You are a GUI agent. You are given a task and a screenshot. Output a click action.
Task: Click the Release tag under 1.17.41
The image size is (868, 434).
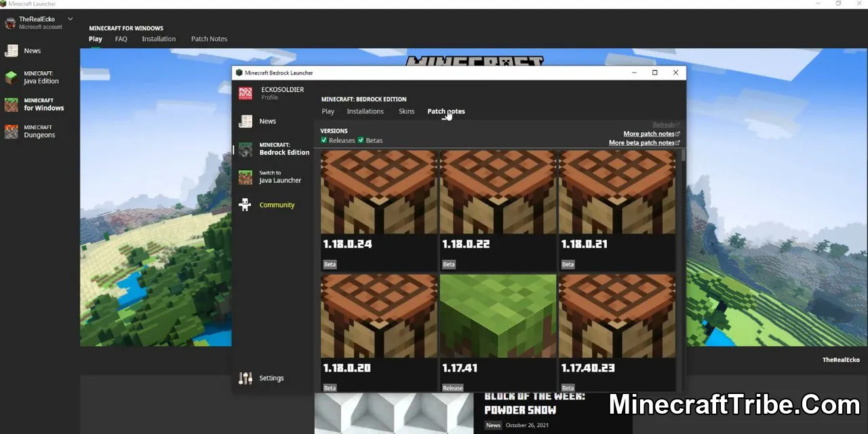453,388
